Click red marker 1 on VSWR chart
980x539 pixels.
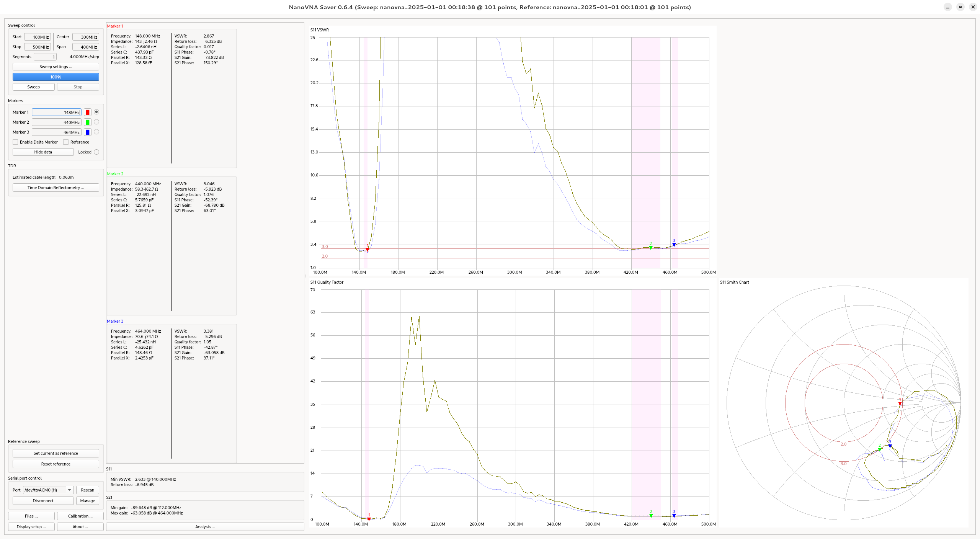(x=367, y=250)
